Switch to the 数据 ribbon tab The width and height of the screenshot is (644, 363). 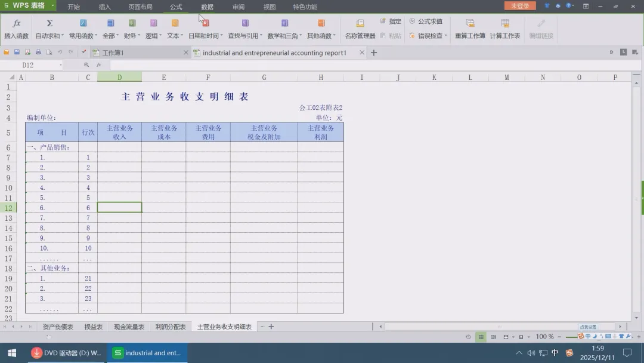coord(207,7)
